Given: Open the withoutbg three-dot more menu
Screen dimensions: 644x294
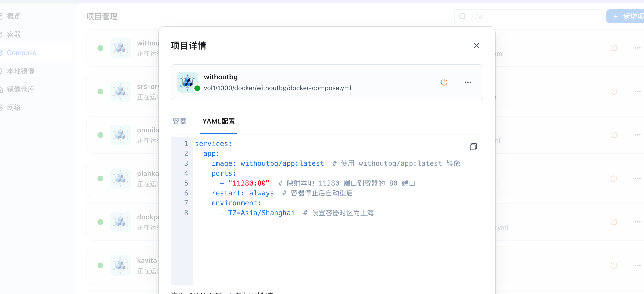Looking at the screenshot, I should click(468, 82).
